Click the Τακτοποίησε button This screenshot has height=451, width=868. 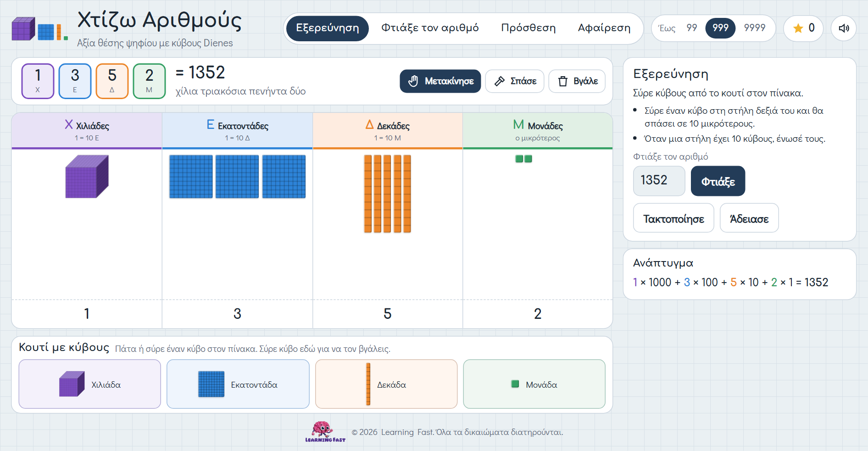pos(673,218)
